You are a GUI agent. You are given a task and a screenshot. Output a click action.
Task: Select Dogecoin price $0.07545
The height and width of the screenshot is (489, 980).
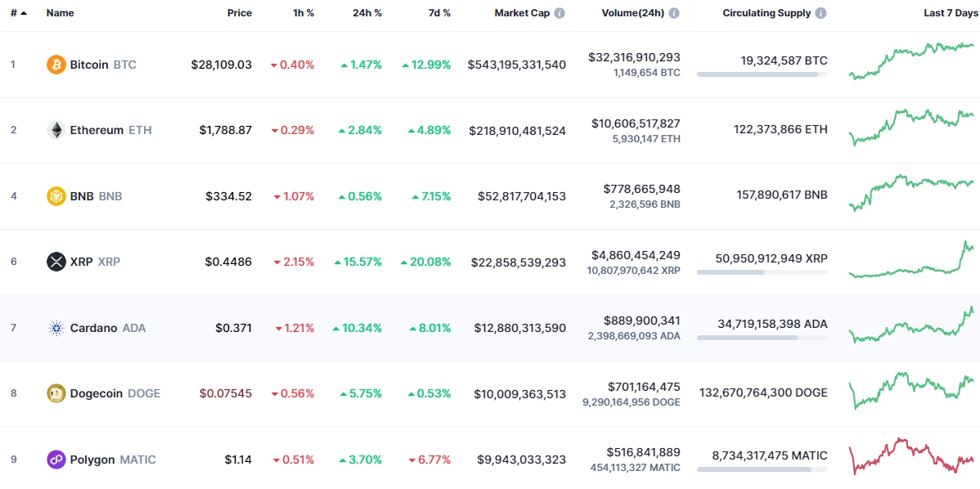226,393
